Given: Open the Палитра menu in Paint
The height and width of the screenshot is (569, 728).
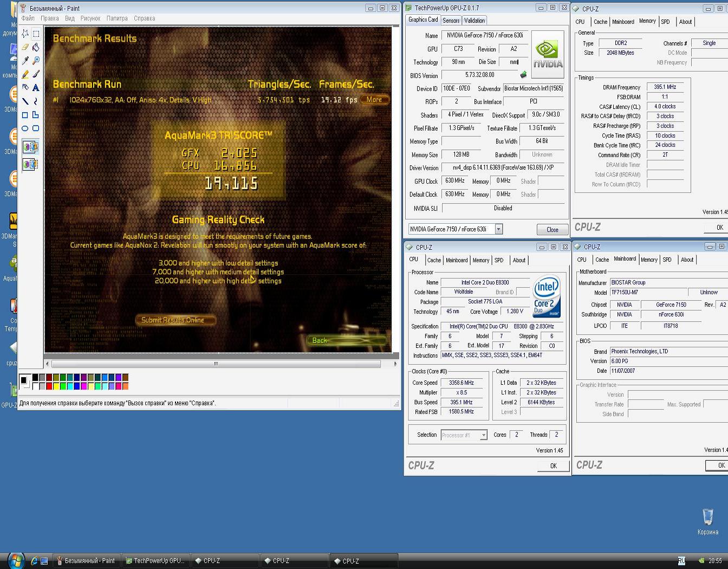Looking at the screenshot, I should pyautogui.click(x=117, y=18).
